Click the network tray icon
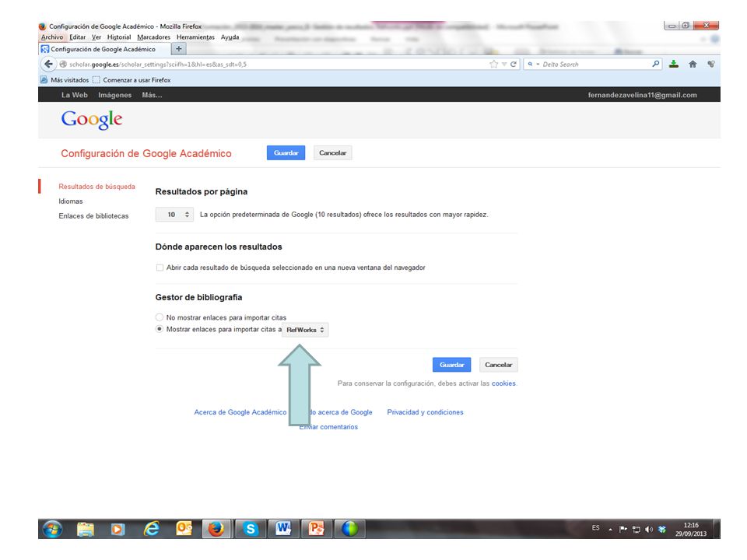 pyautogui.click(x=636, y=529)
